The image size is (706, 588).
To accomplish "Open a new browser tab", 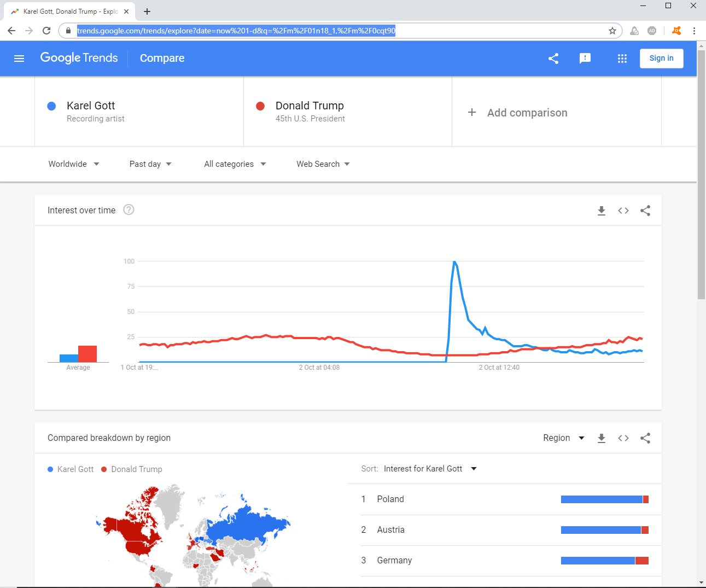I will 147,11.
